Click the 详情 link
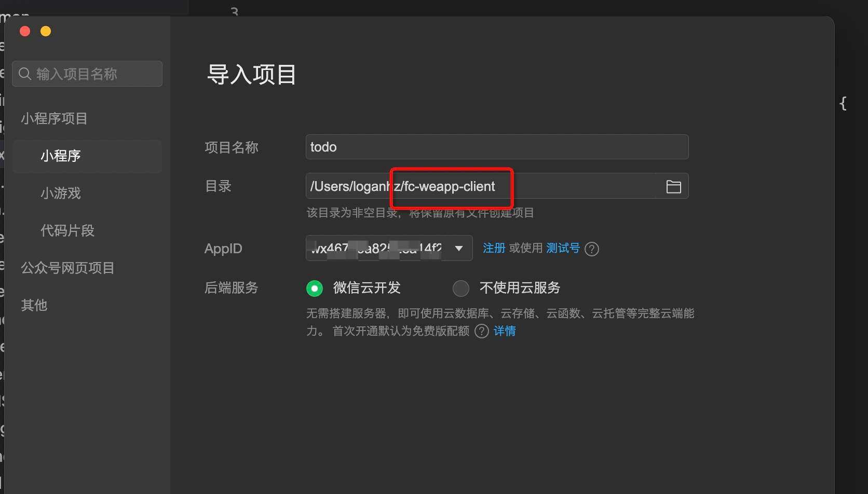868x494 pixels. 505,331
